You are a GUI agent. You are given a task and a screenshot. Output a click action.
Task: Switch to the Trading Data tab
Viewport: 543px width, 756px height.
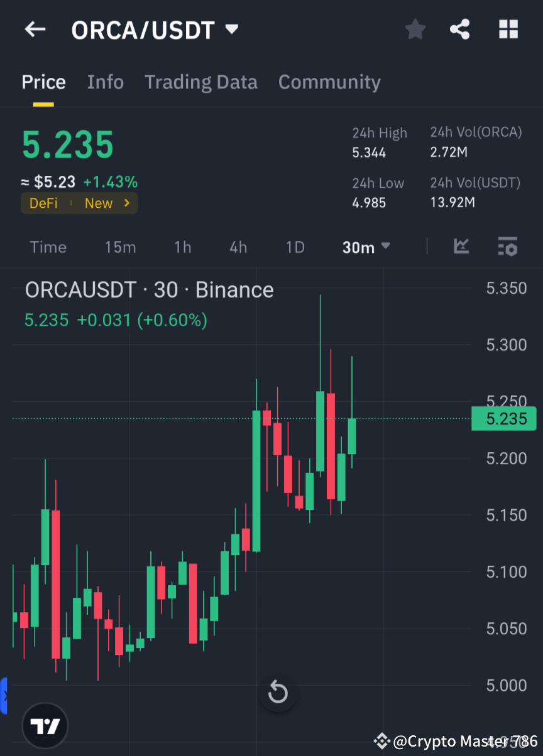pos(201,82)
